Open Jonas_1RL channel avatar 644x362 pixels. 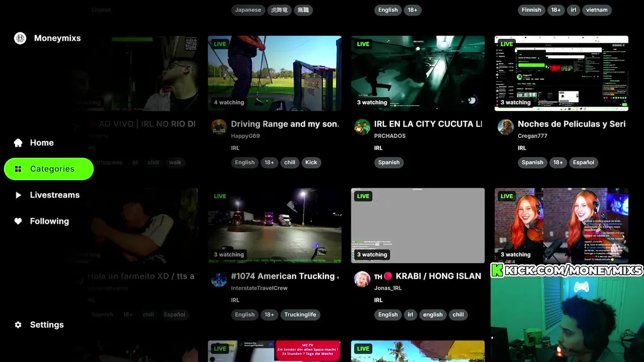362,280
